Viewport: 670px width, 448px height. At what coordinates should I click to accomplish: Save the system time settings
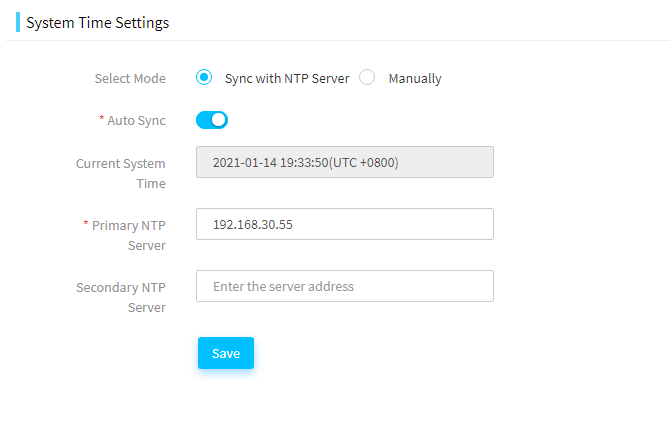(x=226, y=353)
